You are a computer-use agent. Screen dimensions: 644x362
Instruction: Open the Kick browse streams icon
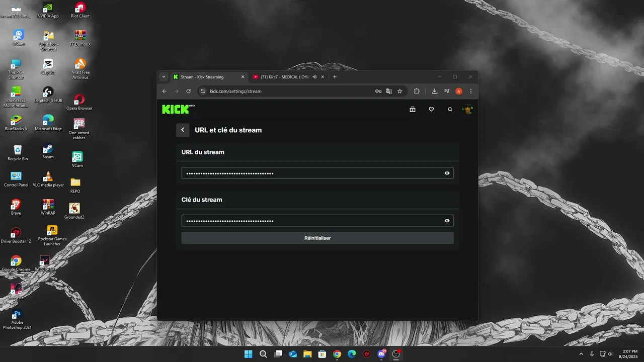pos(413,109)
